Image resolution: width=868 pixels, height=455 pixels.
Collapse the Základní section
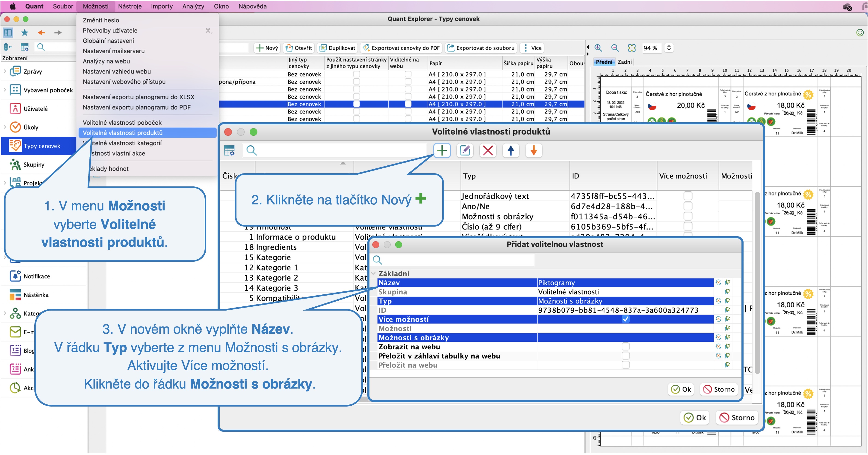click(374, 274)
